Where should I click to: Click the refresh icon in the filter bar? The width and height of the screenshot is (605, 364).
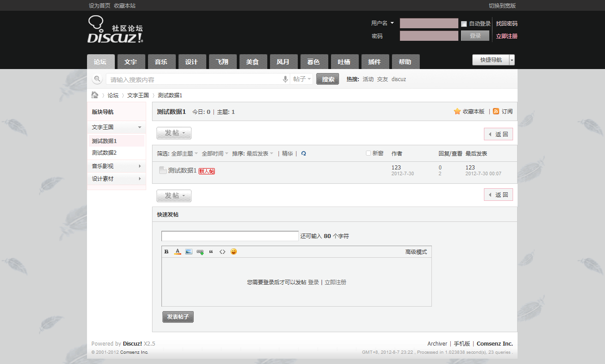click(304, 153)
